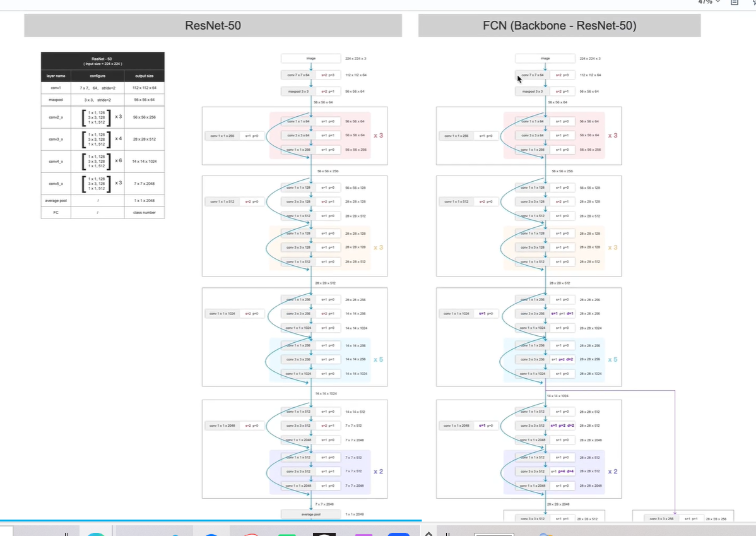Click the "image" box in the FCN diagram
The height and width of the screenshot is (536, 756).
[x=545, y=58]
